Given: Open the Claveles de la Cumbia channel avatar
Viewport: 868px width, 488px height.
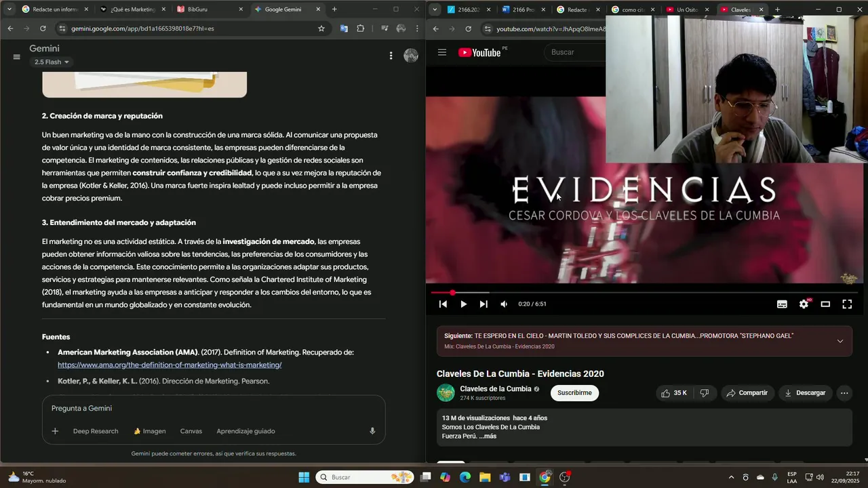Looking at the screenshot, I should pos(446,393).
